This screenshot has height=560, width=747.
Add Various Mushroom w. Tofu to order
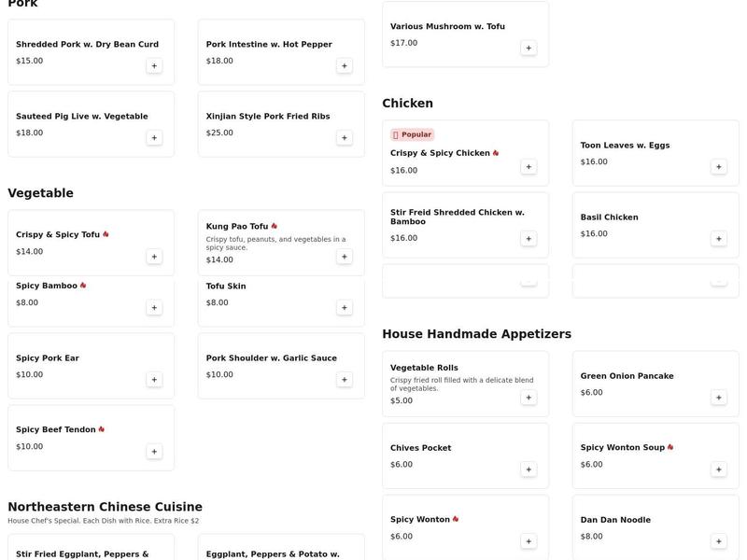point(530,48)
